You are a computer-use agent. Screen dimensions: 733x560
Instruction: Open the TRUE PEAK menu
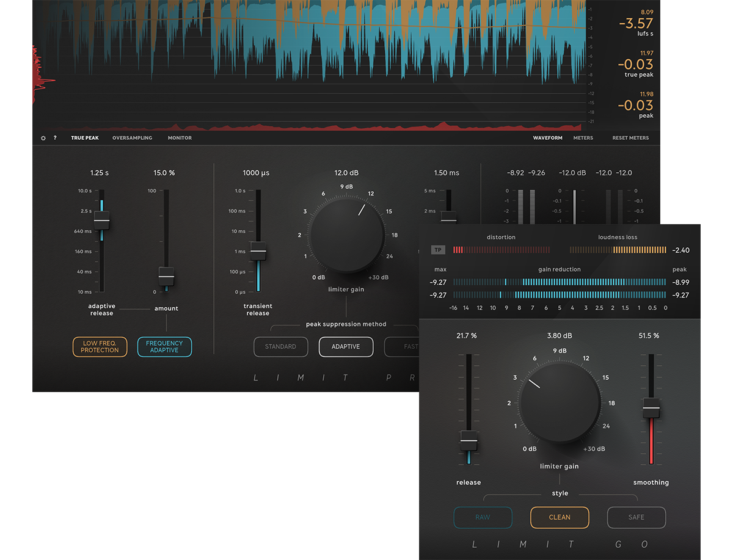click(84, 138)
